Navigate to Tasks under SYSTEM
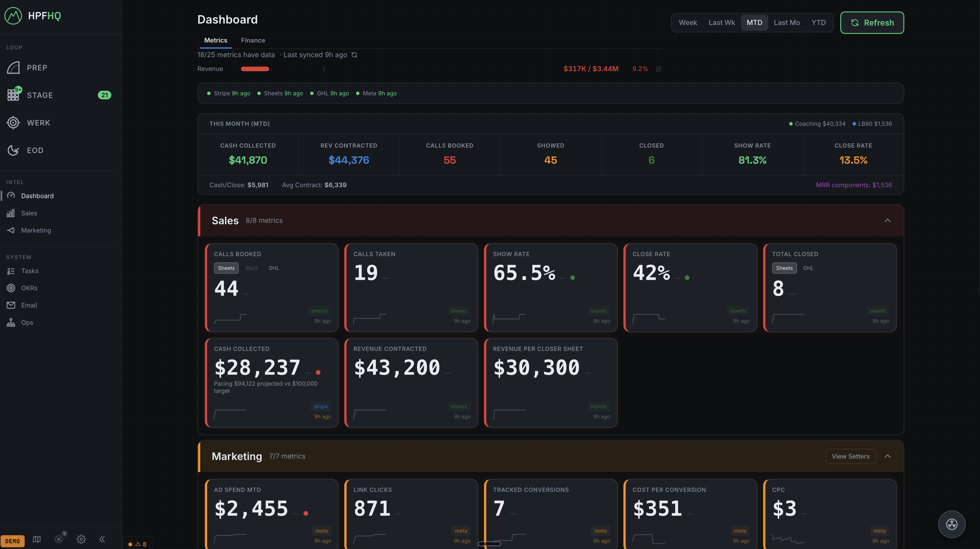980x549 pixels. (x=29, y=271)
